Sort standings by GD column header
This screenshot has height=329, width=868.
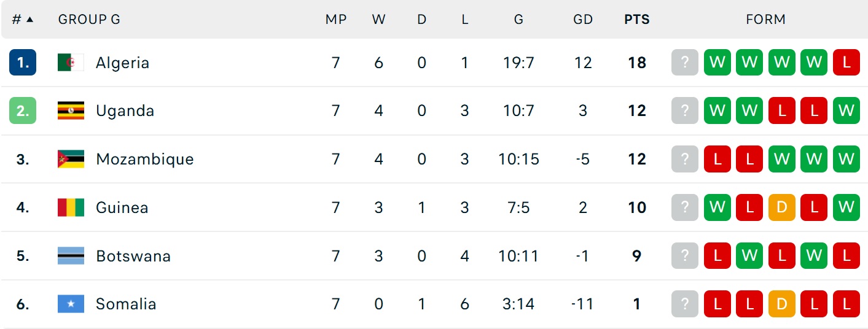click(583, 20)
